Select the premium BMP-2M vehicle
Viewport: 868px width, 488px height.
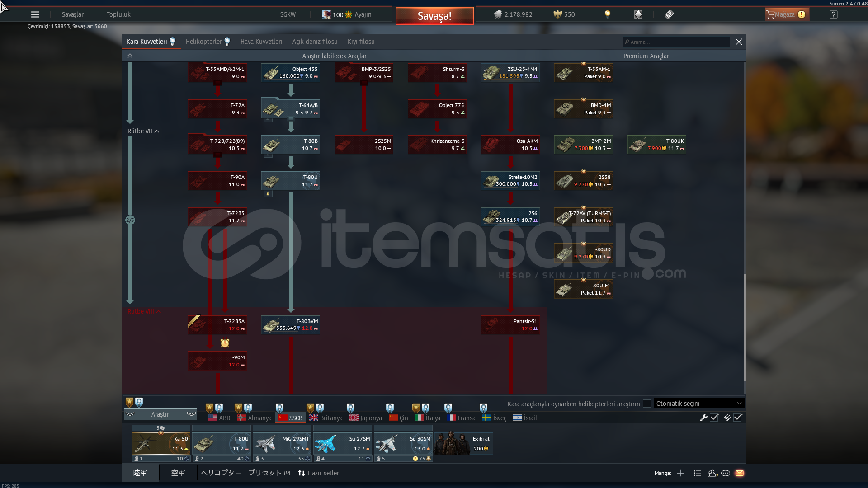coord(584,145)
